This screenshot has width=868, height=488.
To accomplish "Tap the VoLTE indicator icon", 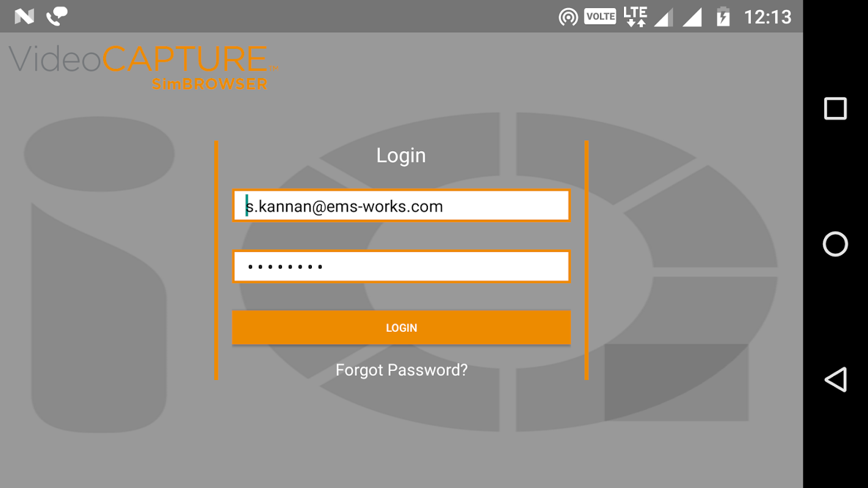I will [x=600, y=16].
